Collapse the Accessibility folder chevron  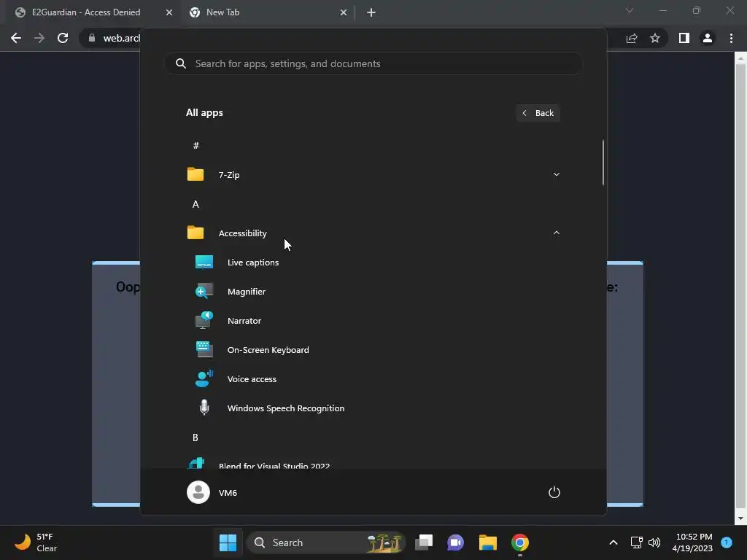pyautogui.click(x=556, y=233)
